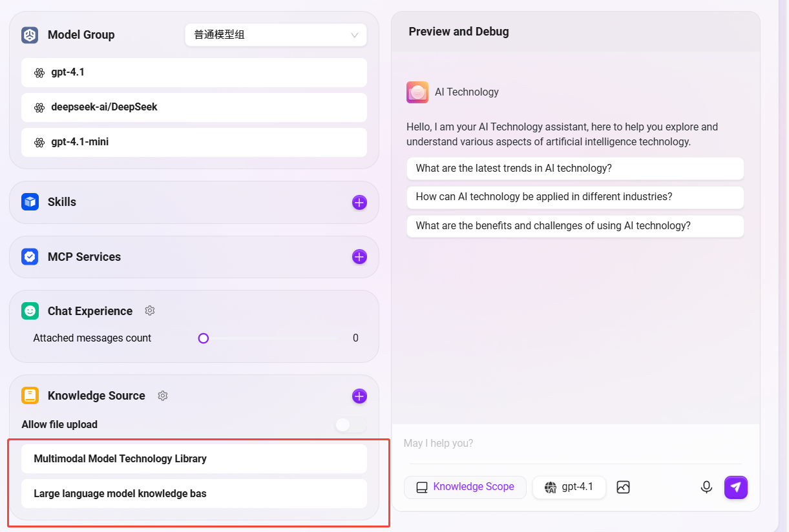
Task: Open Multimodal Model Technology Library item
Action: point(194,459)
